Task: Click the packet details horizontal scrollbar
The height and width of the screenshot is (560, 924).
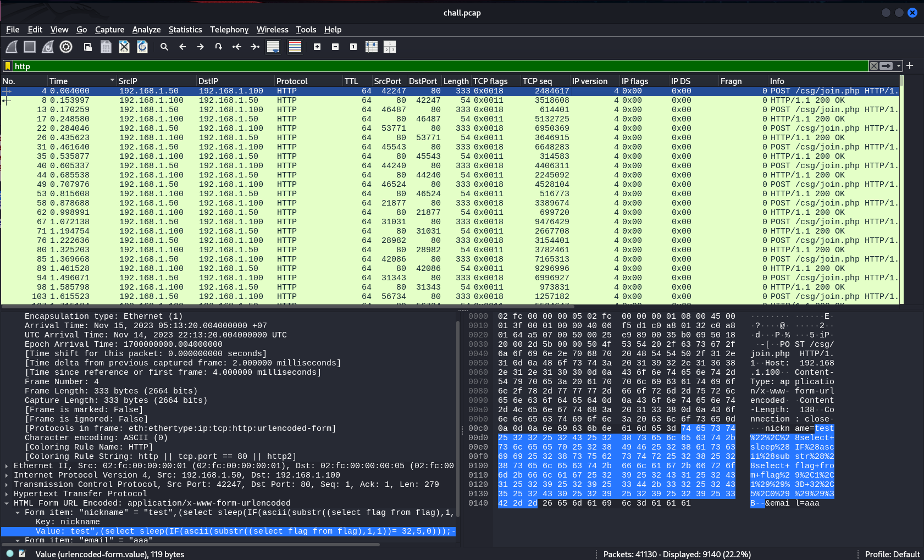Action: [x=191, y=545]
